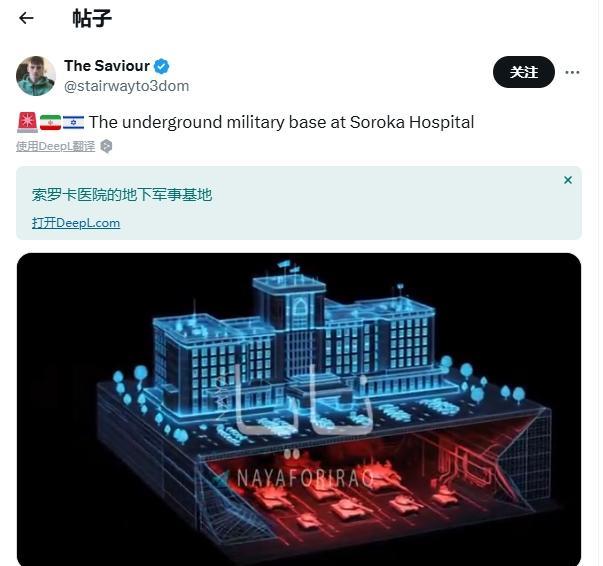
Task: Open the hospital hologram image
Action: click(299, 409)
